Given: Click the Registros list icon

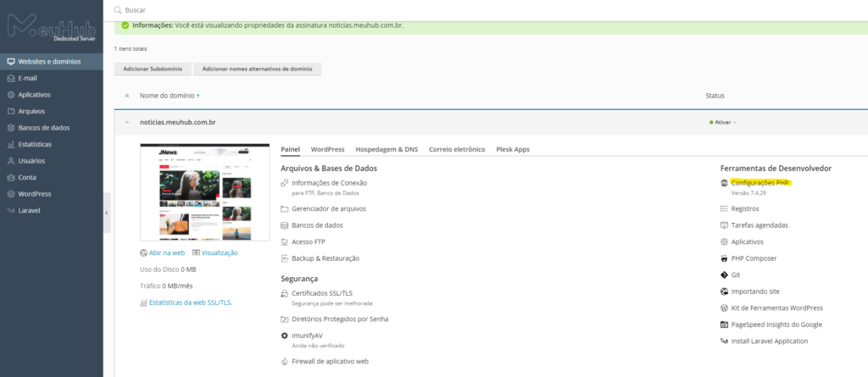Looking at the screenshot, I should 724,208.
